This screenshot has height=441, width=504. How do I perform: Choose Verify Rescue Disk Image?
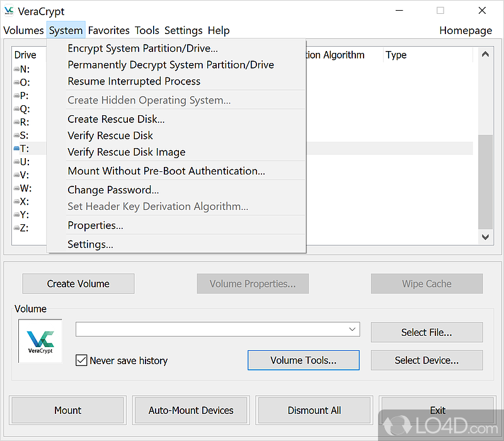pyautogui.click(x=176, y=152)
